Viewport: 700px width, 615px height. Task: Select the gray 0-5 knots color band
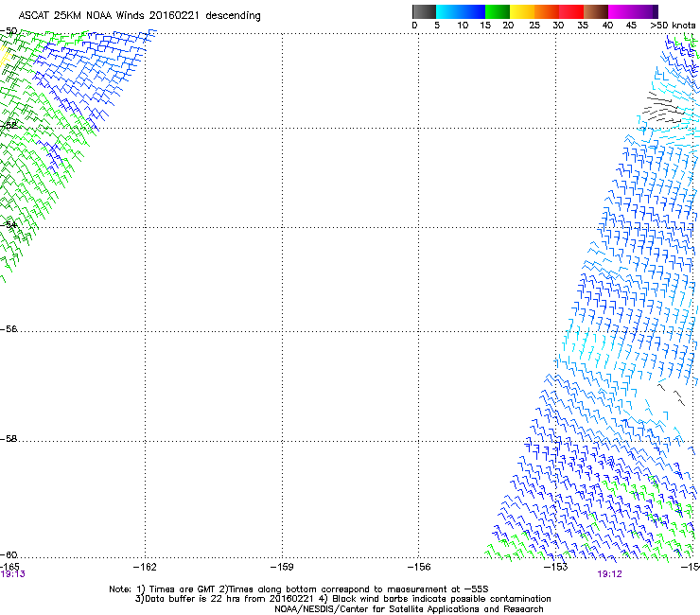(424, 11)
